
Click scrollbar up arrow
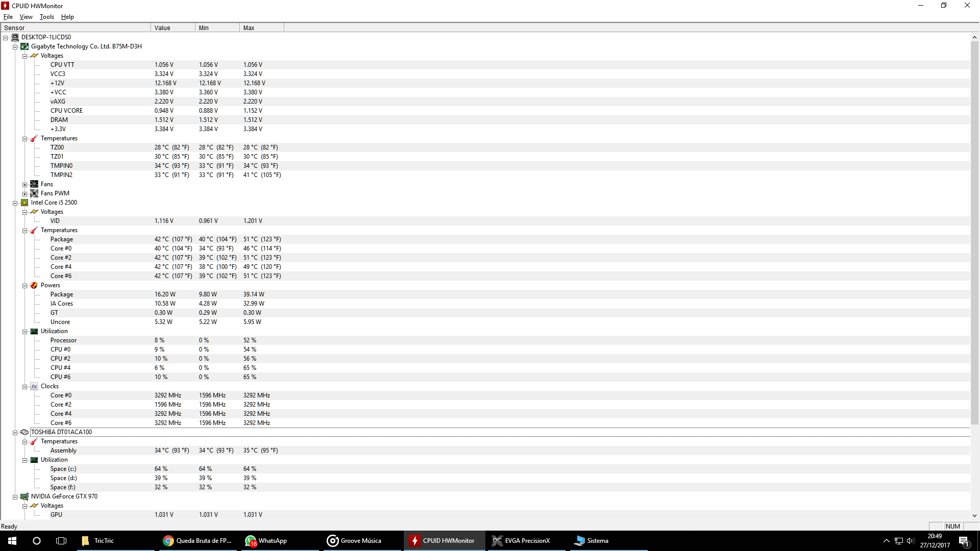[x=974, y=37]
